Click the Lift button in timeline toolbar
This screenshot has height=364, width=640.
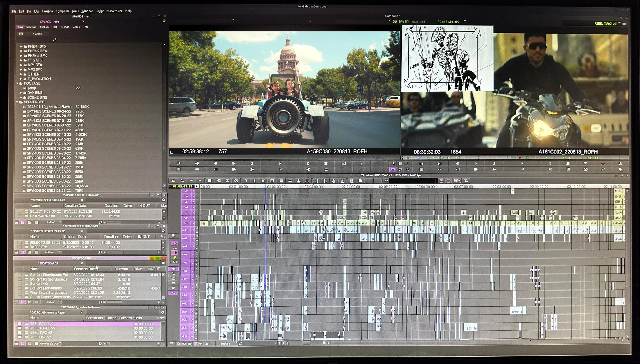click(298, 181)
